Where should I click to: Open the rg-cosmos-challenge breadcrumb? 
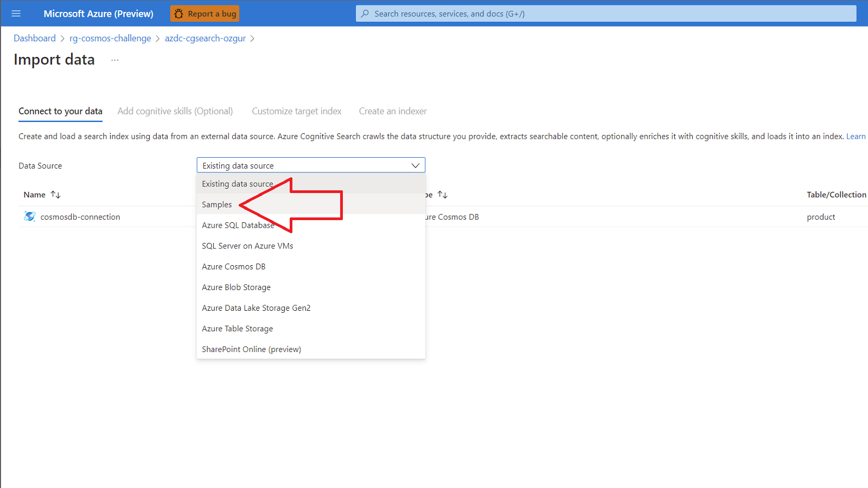(x=110, y=38)
